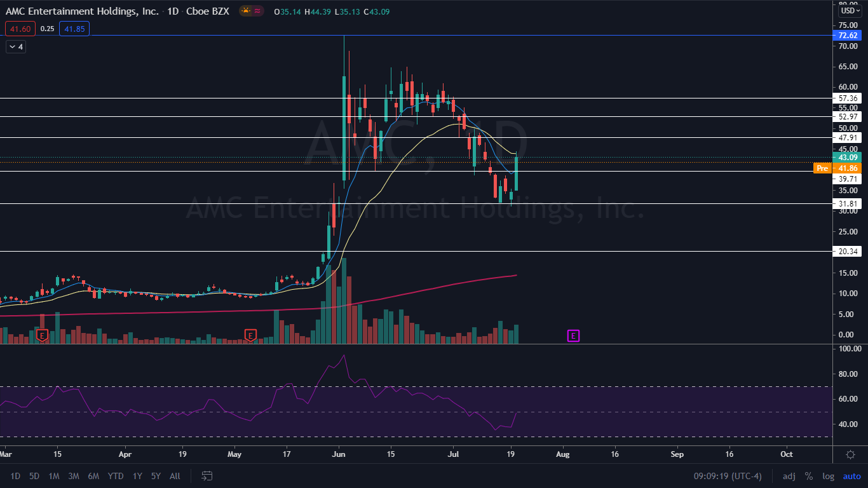Click the 0.25 spread value
868x488 pixels.
(x=47, y=29)
